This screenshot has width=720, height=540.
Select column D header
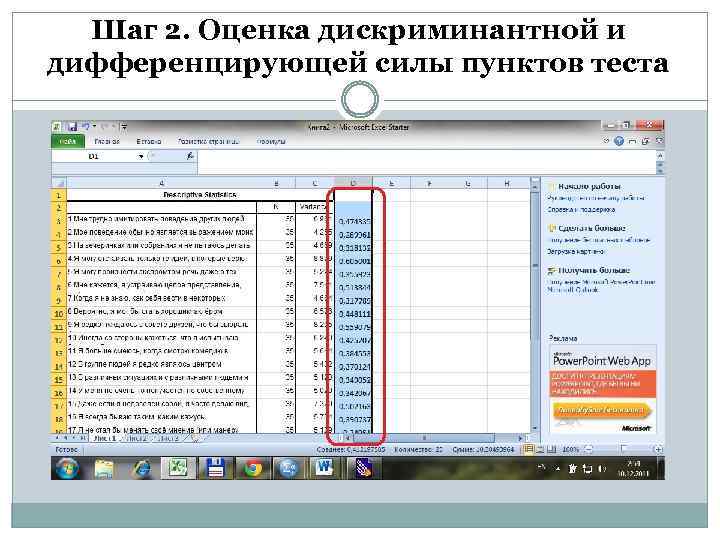pyautogui.click(x=353, y=183)
